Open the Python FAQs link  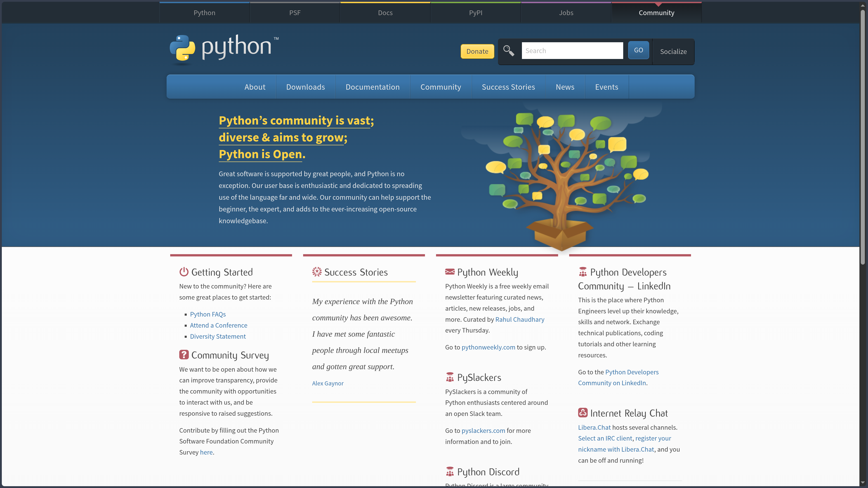(208, 314)
